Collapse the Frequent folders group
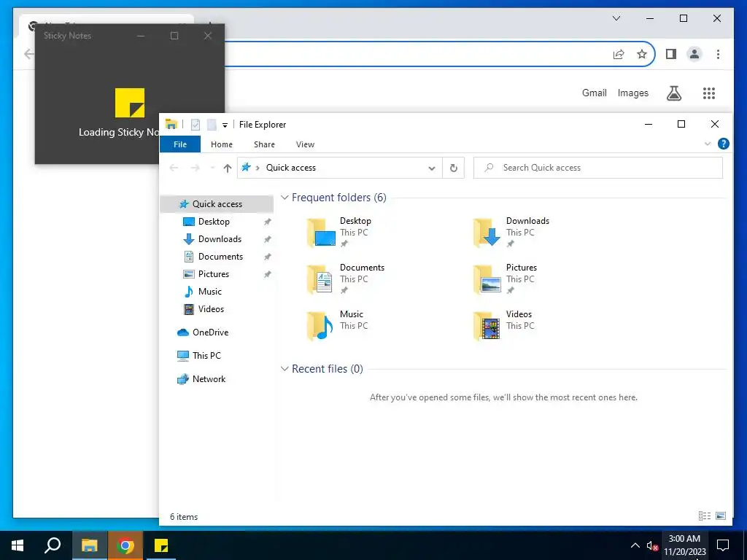Image resolution: width=747 pixels, height=560 pixels. [x=285, y=197]
